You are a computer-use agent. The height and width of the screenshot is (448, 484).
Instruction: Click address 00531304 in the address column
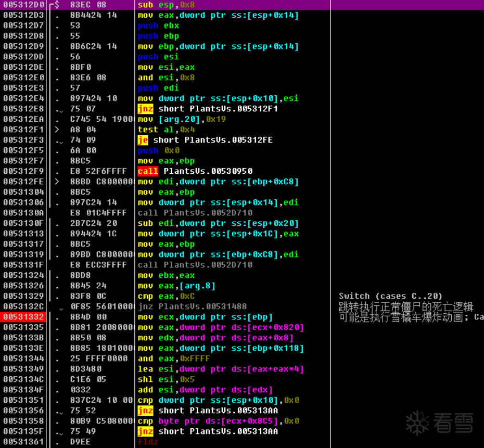[23, 192]
